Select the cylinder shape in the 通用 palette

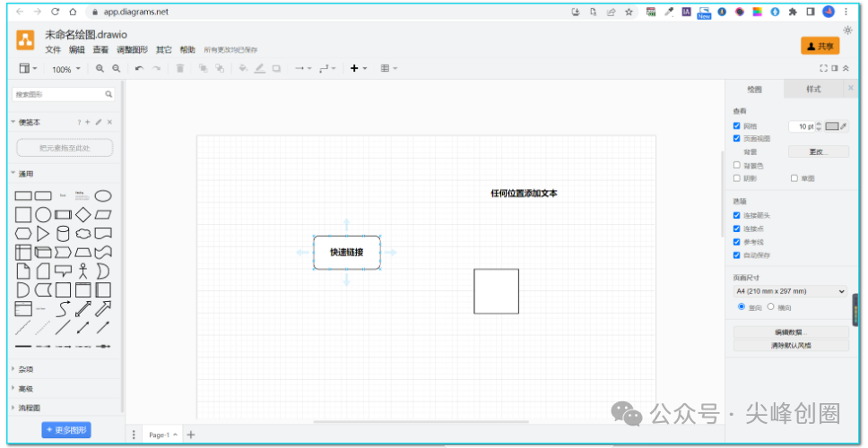point(63,233)
